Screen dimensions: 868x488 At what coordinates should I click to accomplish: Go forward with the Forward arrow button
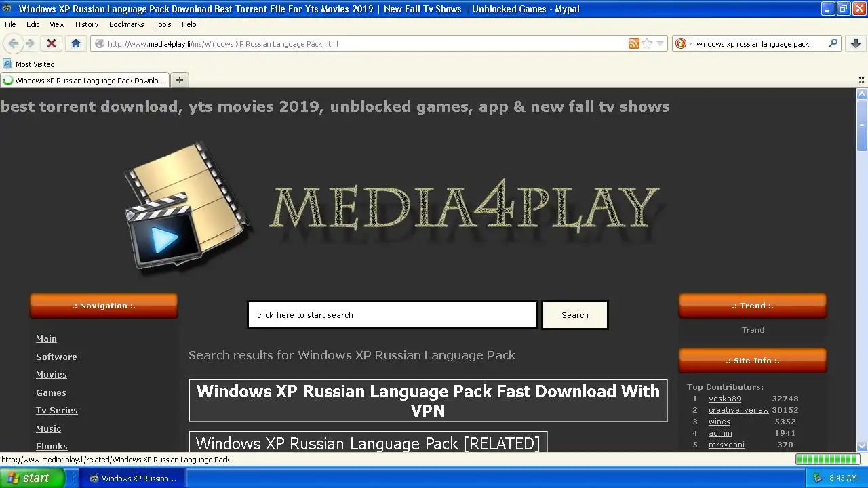pyautogui.click(x=30, y=43)
